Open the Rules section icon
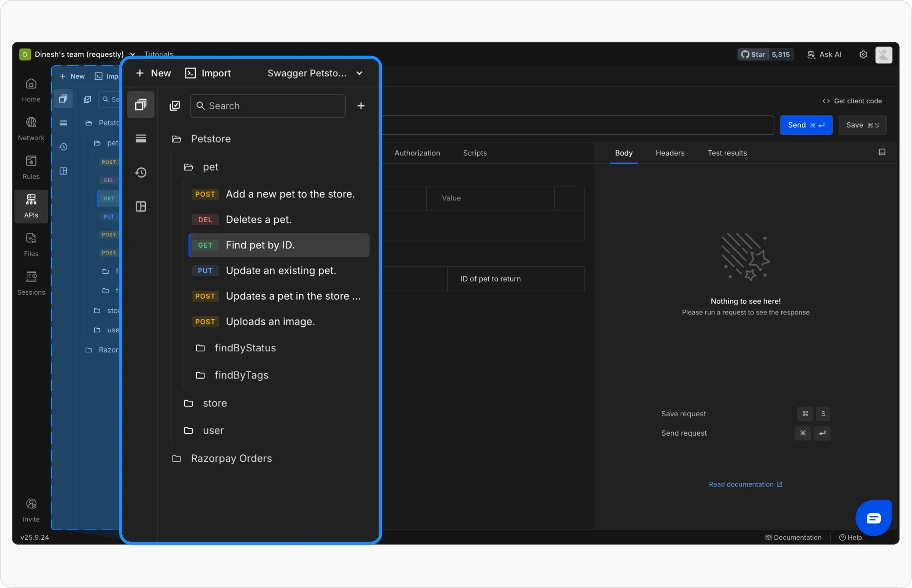The height and width of the screenshot is (588, 912). click(x=31, y=167)
